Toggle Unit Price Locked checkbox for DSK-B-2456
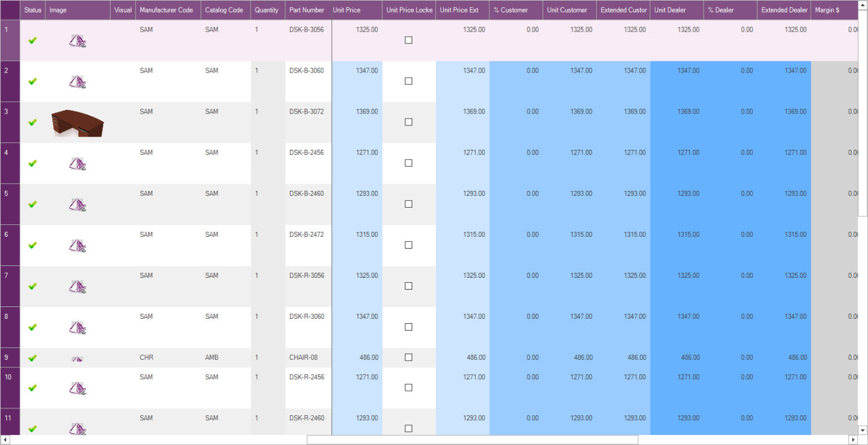868x445 pixels. coord(409,163)
